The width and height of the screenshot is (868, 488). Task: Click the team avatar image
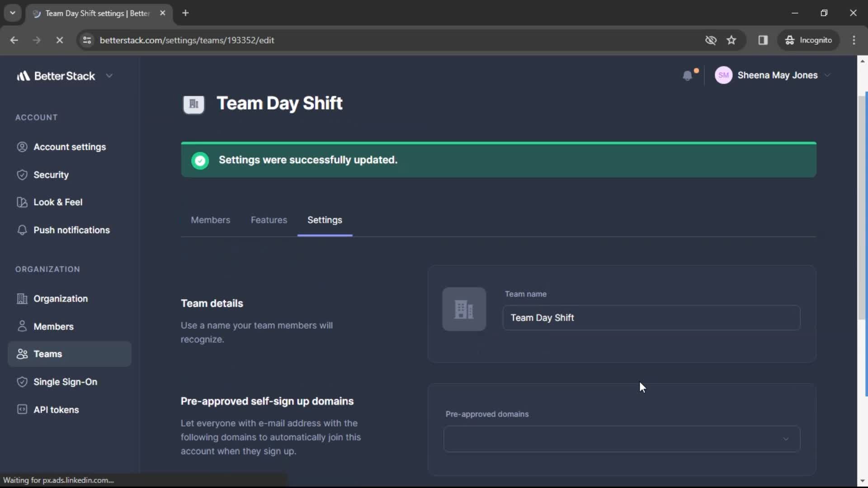(x=464, y=309)
